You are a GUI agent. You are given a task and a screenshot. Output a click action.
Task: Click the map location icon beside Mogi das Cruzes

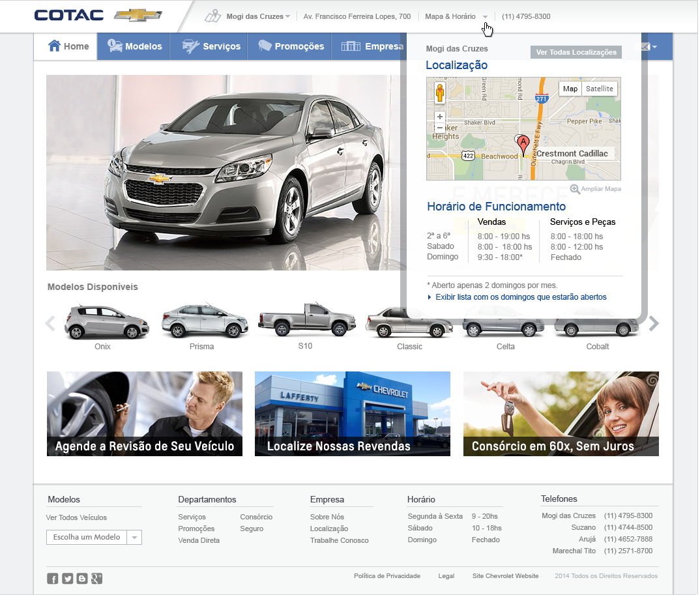coord(212,16)
